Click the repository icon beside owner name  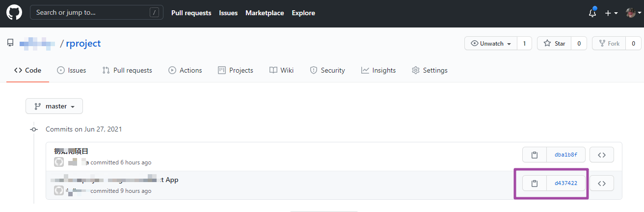(10, 43)
